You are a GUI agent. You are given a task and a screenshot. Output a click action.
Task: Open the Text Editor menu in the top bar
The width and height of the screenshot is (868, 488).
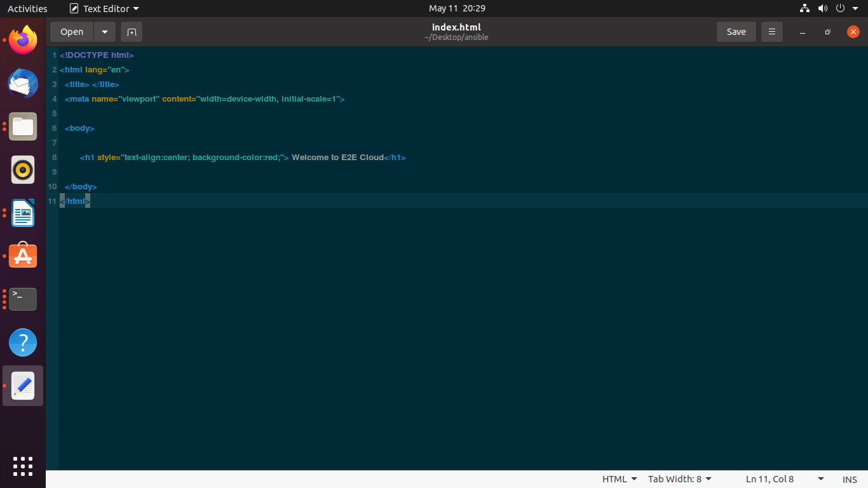(104, 8)
